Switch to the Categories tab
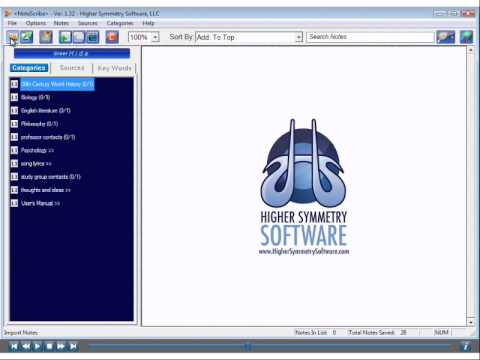The image size is (480, 360). coord(29,68)
